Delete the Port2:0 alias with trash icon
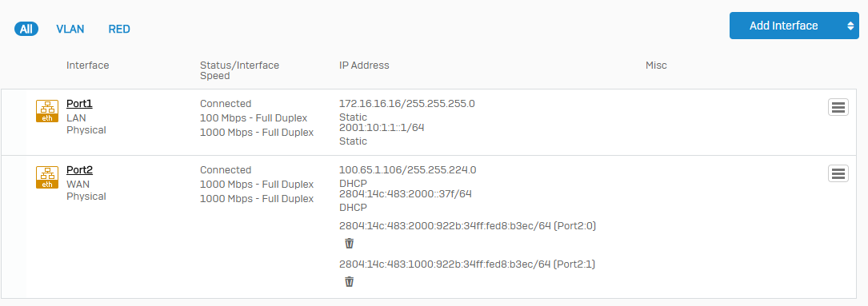This screenshot has height=306, width=868. (x=349, y=243)
